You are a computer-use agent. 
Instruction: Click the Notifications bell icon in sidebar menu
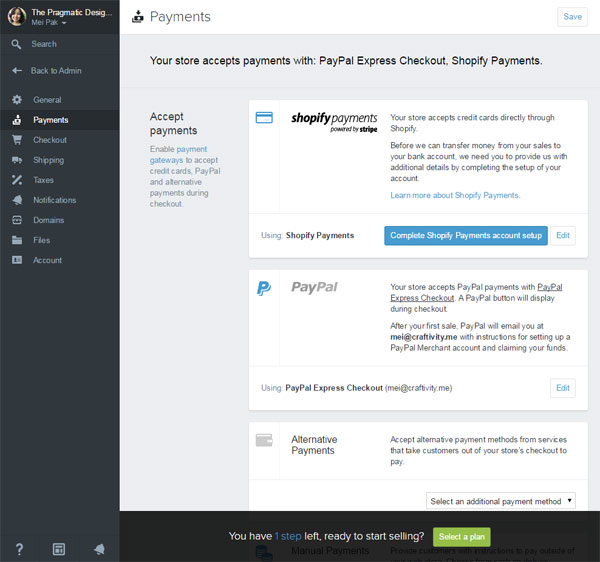click(x=17, y=200)
